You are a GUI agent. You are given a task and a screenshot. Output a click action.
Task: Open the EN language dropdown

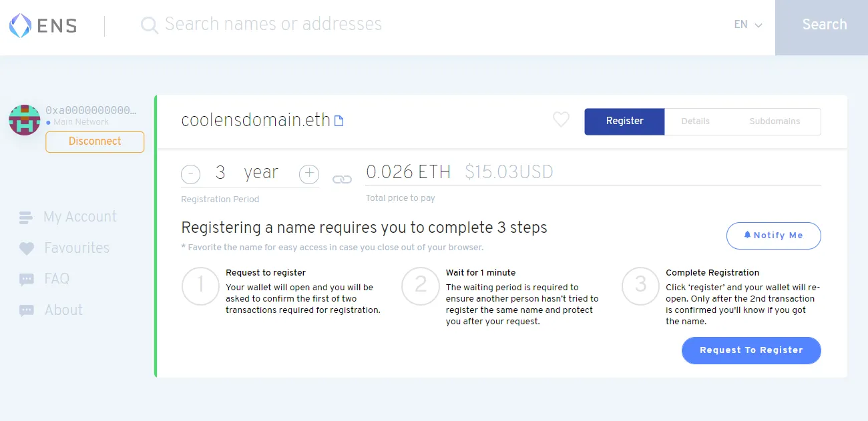[748, 25]
